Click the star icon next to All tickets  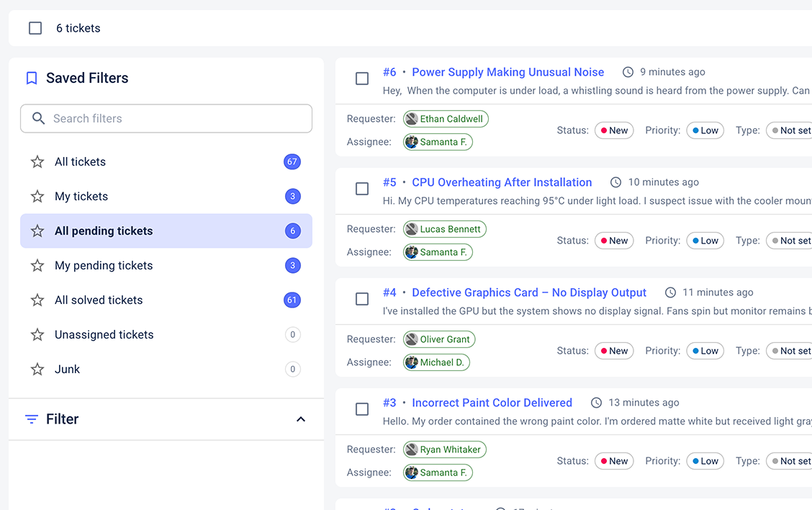tap(37, 162)
